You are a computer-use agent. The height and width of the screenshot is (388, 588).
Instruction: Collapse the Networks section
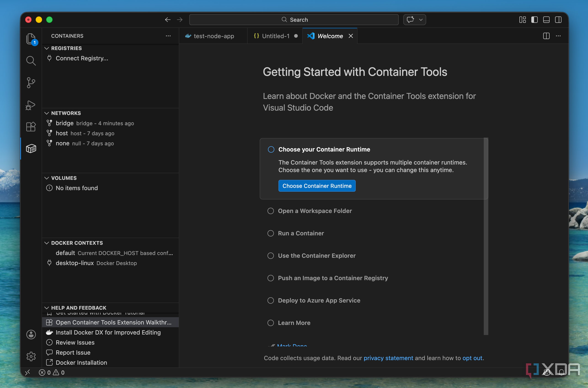click(47, 113)
